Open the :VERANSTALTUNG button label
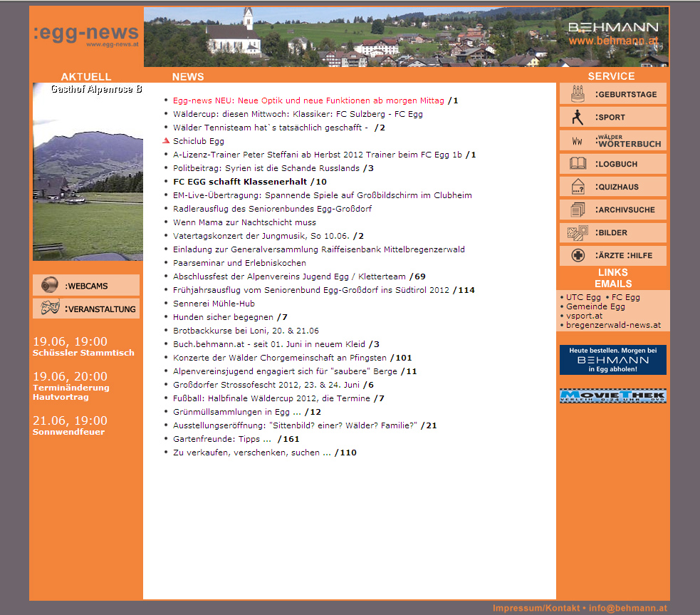Image resolution: width=700 pixels, height=615 pixels. tap(100, 309)
